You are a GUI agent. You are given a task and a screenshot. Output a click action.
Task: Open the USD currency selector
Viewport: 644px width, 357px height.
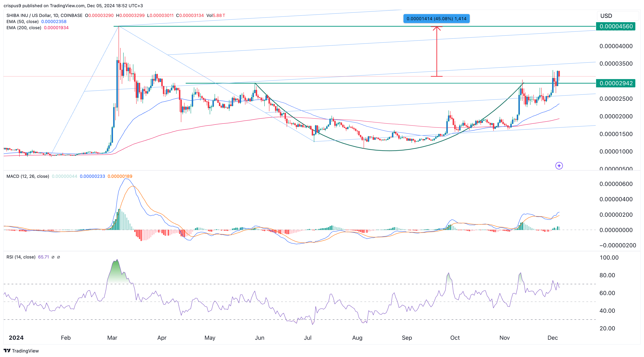(x=618, y=16)
